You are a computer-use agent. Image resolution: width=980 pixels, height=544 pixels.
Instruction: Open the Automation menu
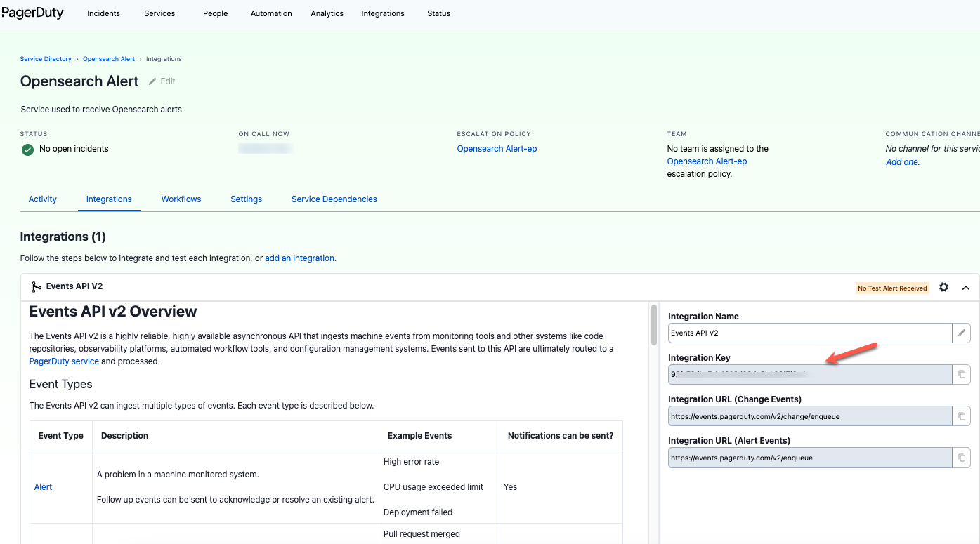pos(271,13)
